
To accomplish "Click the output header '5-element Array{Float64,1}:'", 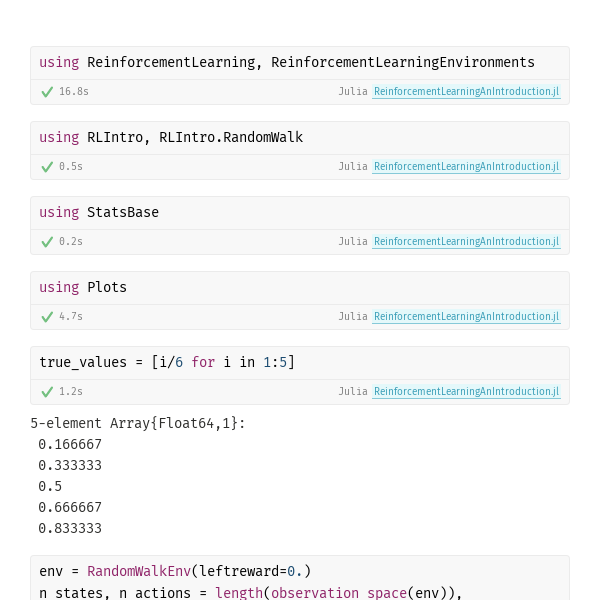I will (138, 424).
